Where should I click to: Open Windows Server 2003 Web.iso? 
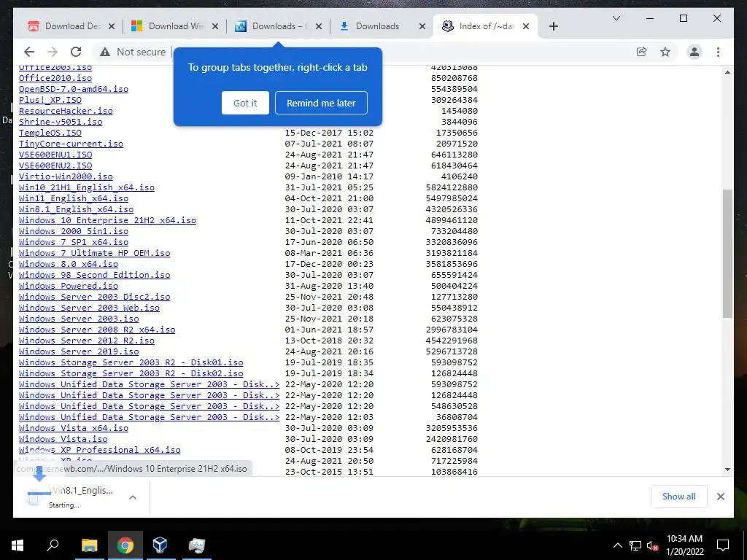[x=89, y=308]
